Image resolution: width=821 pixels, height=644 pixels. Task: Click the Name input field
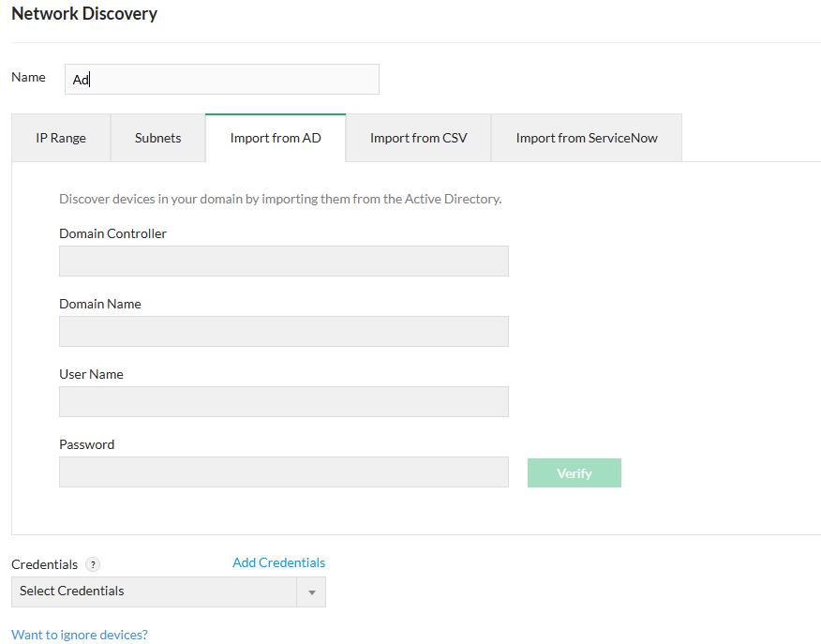(x=222, y=80)
